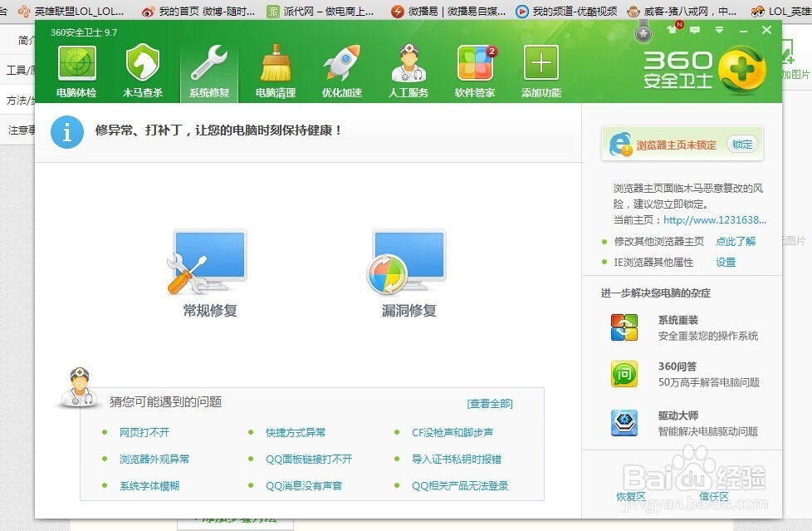Open 360问答 green chat icon
This screenshot has width=812, height=531.
tap(624, 374)
